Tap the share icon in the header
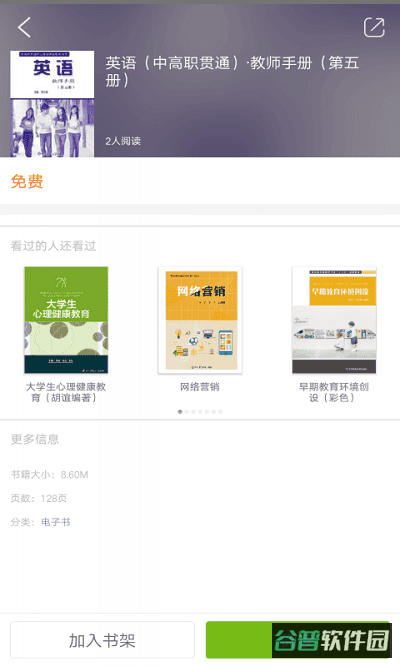The width and height of the screenshot is (400, 666). pos(374,28)
